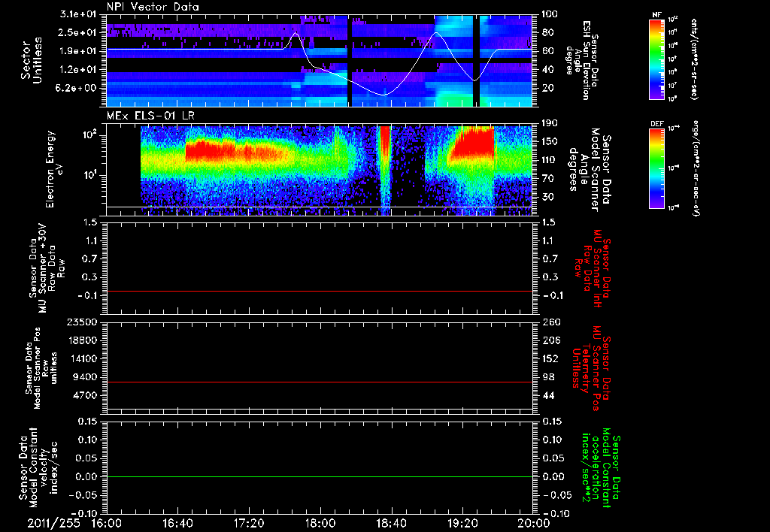
Task: Click the 18800 scanner position tick
Action: point(81,340)
